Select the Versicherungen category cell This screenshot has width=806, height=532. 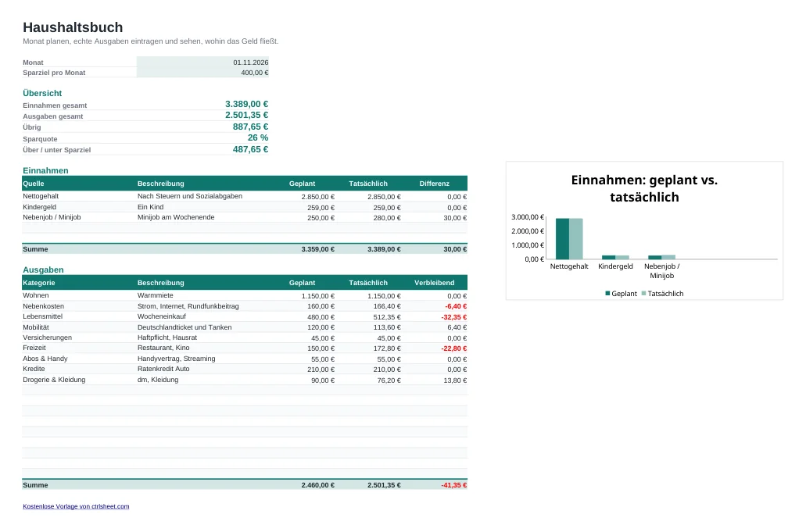point(79,337)
